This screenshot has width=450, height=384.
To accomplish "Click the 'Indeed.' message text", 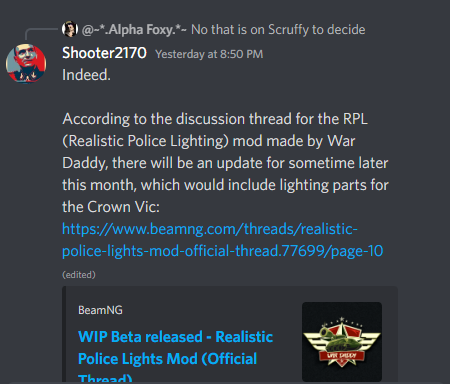I will pyautogui.click(x=86, y=75).
